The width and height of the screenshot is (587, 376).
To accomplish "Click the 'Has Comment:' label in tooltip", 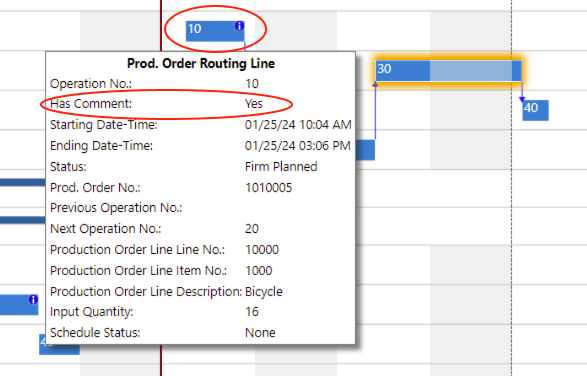I will [91, 104].
